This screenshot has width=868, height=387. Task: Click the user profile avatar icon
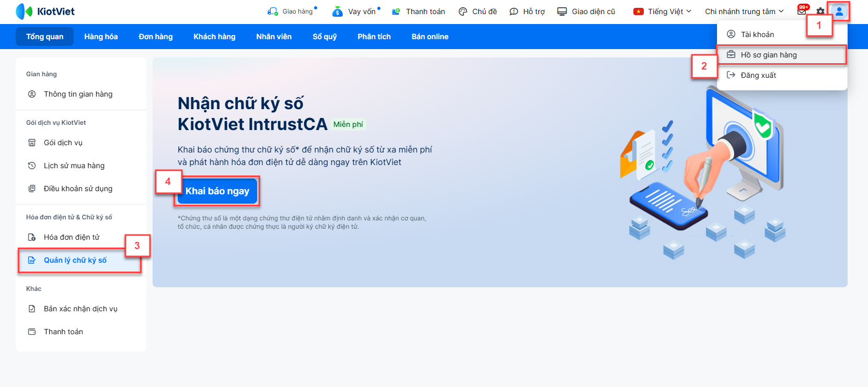pyautogui.click(x=839, y=11)
